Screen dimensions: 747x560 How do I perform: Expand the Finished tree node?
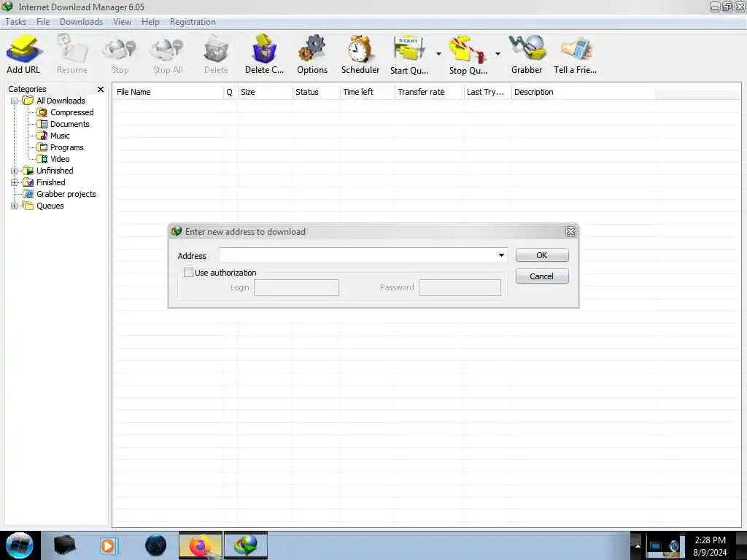15,182
